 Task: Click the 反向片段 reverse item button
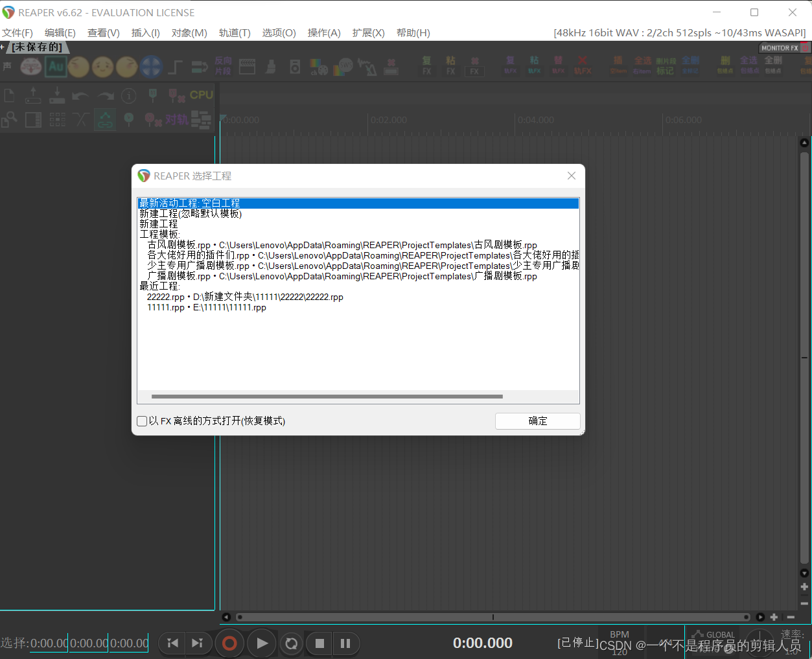(223, 65)
